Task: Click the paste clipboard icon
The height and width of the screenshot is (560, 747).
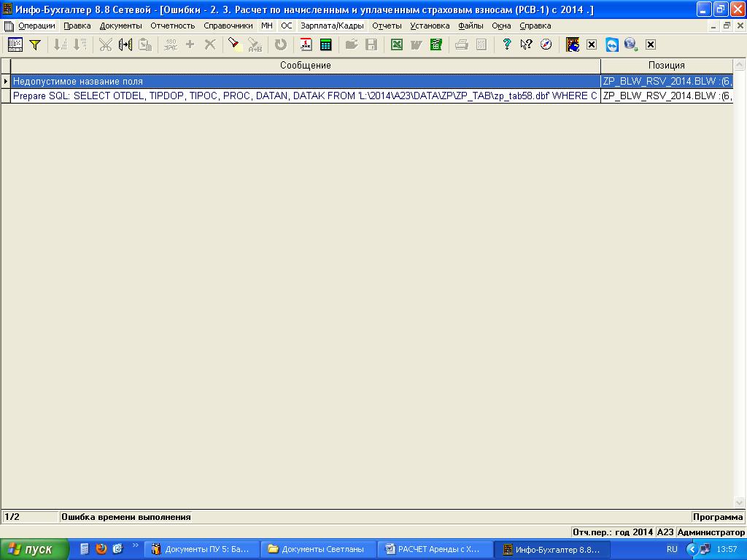Action: pyautogui.click(x=145, y=44)
